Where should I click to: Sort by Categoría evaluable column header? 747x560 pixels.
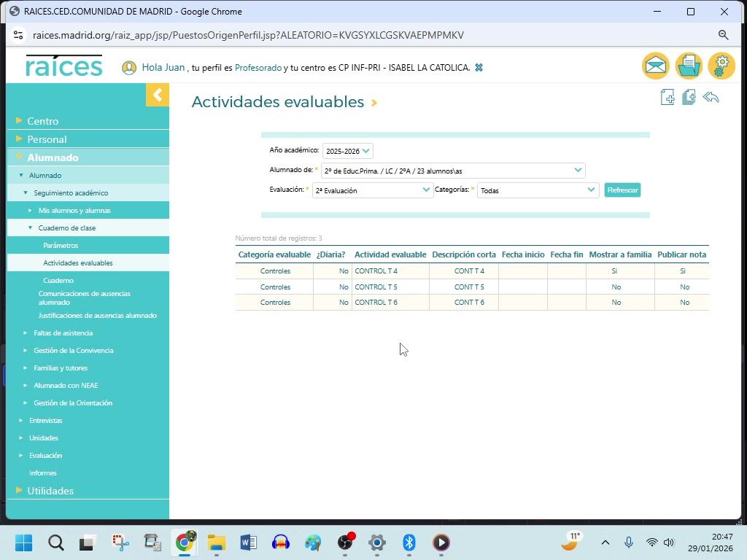pos(274,254)
